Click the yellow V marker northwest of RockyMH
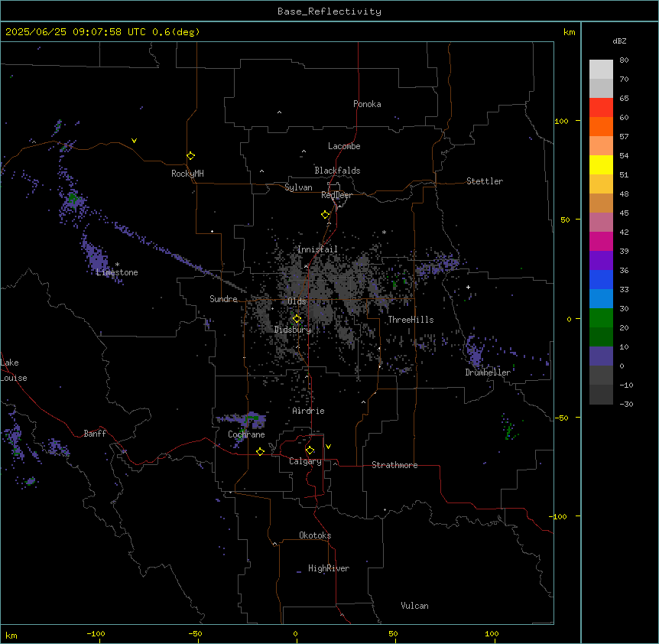 134,141
